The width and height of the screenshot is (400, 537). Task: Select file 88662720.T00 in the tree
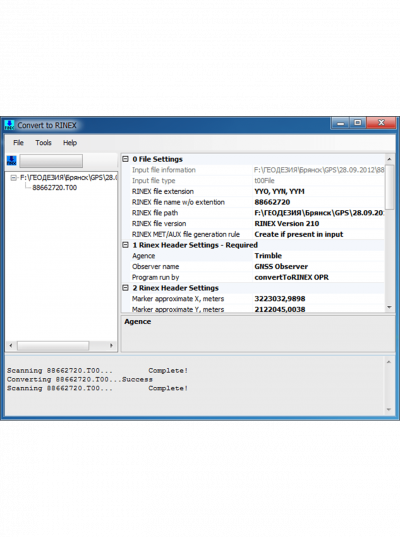pos(54,188)
